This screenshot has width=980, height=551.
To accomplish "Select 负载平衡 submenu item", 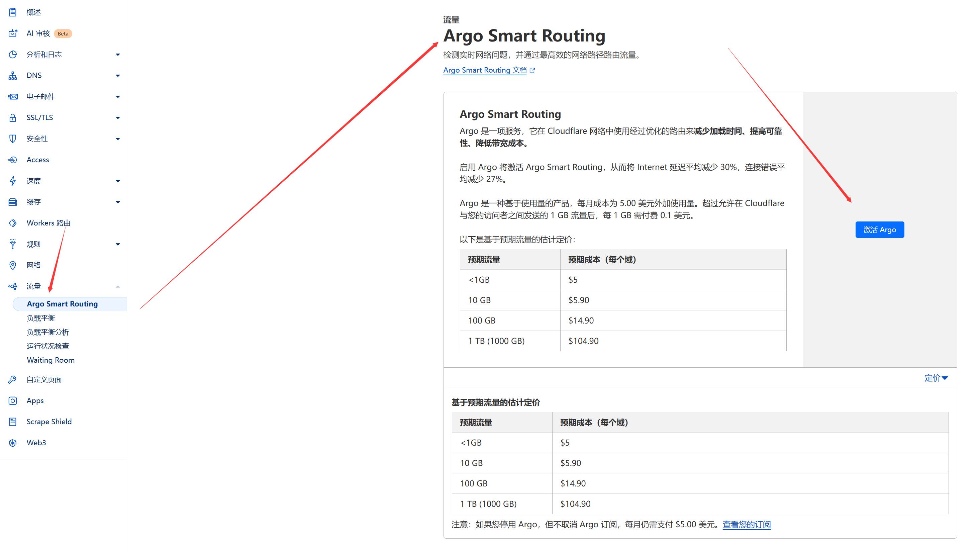I will pyautogui.click(x=41, y=318).
